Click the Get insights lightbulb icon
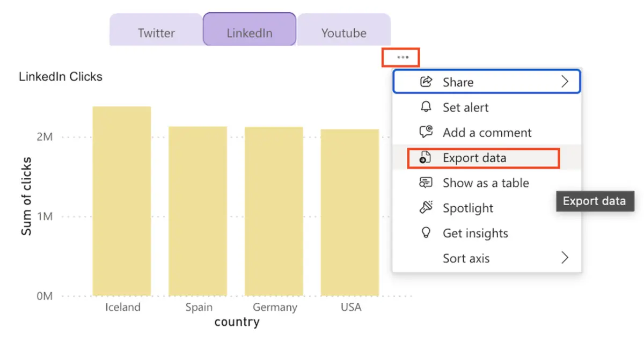This screenshot has width=644, height=342. [426, 233]
